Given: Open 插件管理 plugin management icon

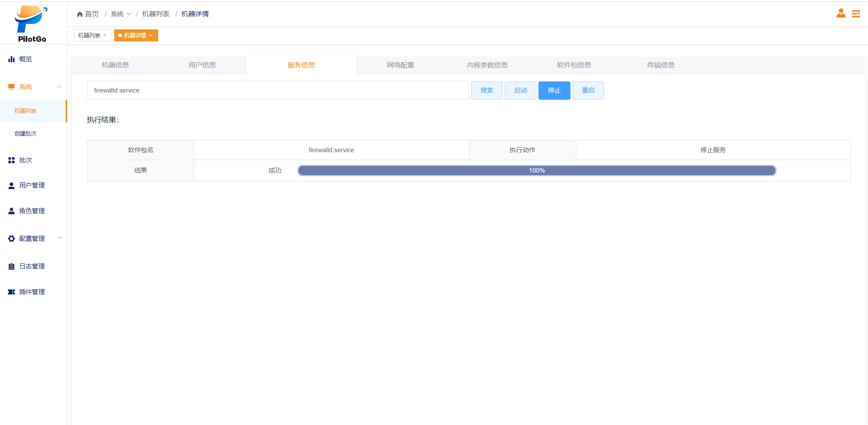Looking at the screenshot, I should 12,292.
